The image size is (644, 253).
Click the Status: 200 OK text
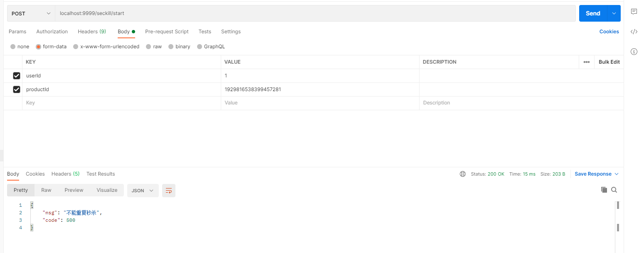coord(488,174)
